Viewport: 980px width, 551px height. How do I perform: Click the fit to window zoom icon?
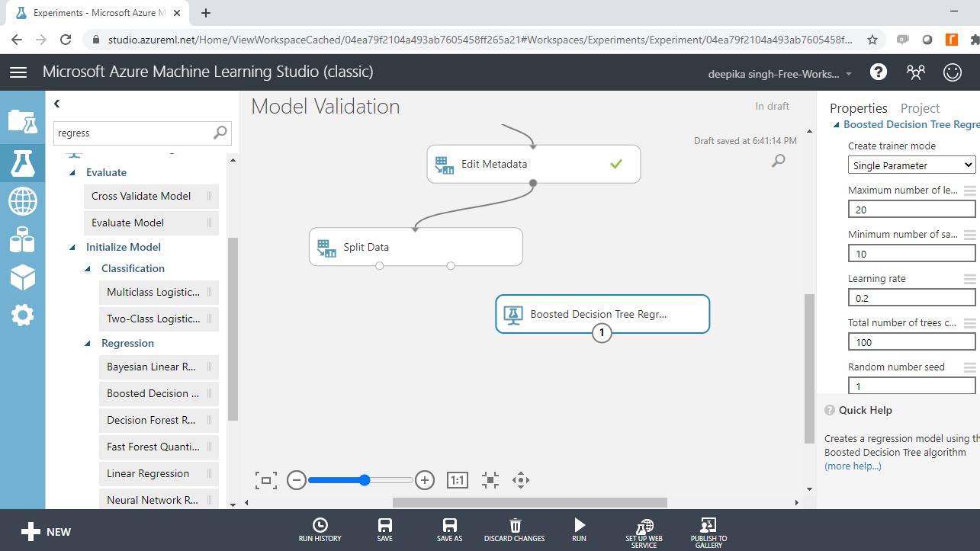tap(265, 480)
